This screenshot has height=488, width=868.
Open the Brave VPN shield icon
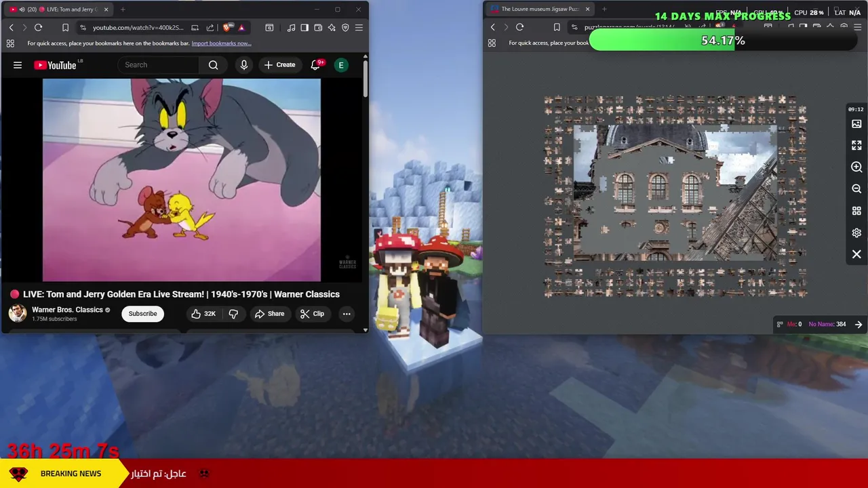point(345,28)
